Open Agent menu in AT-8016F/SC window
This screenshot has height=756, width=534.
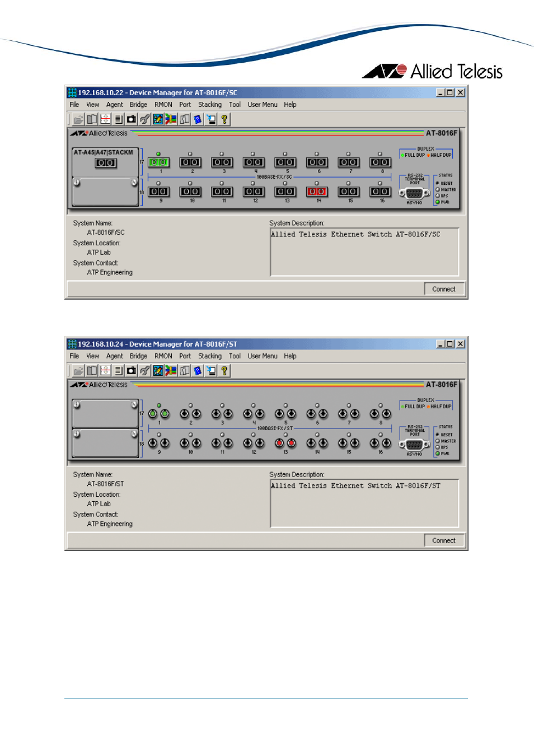click(114, 105)
